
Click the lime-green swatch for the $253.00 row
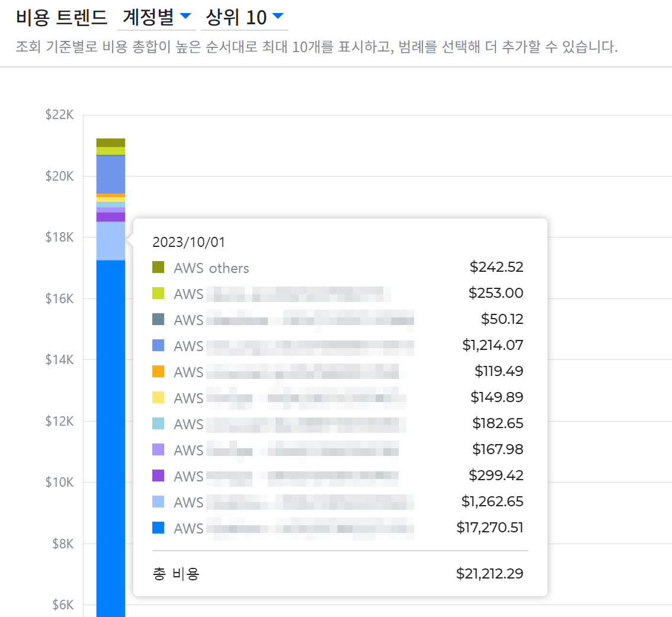coord(158,293)
